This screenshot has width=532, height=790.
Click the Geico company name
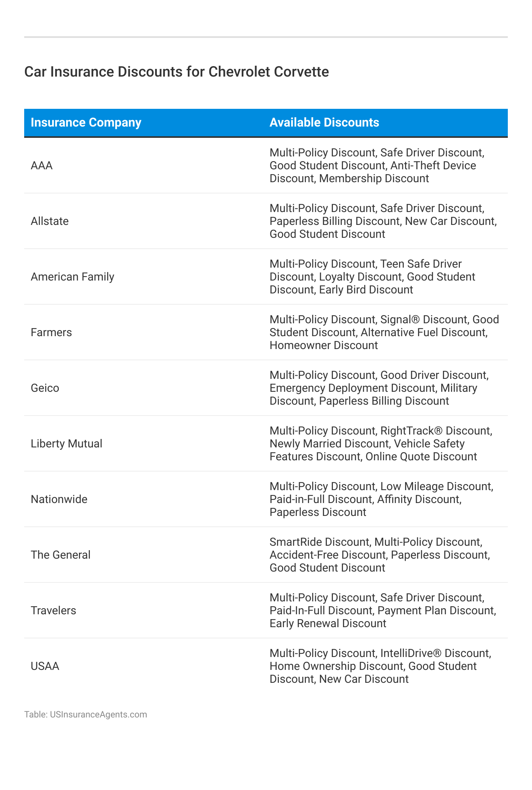click(45, 388)
